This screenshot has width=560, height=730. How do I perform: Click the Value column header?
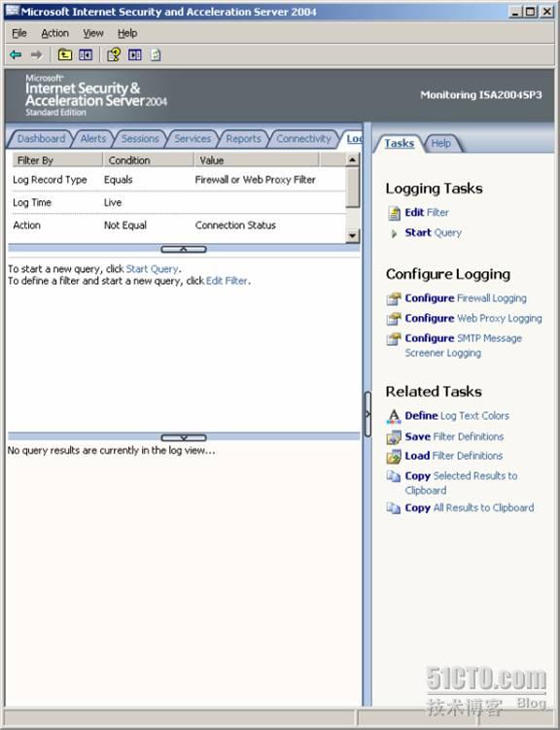(257, 160)
